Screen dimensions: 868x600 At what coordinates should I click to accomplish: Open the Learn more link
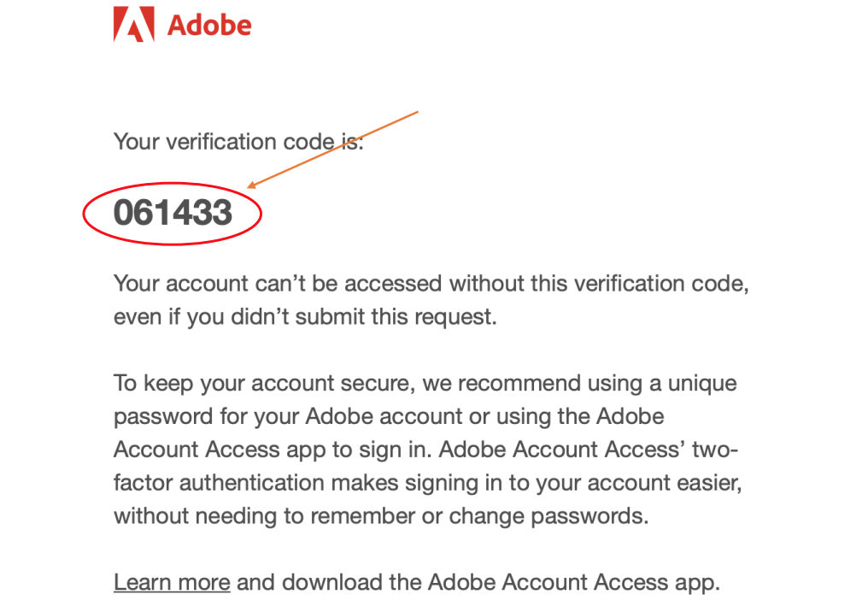coord(172,582)
